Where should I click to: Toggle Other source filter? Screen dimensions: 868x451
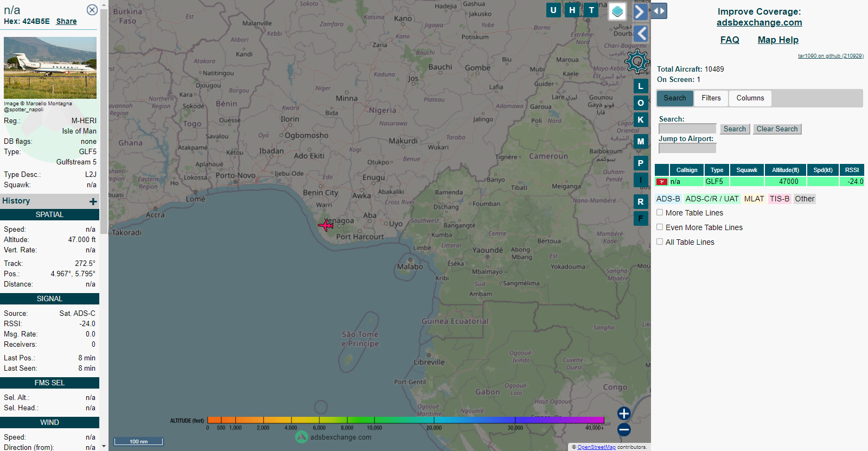pyautogui.click(x=805, y=199)
